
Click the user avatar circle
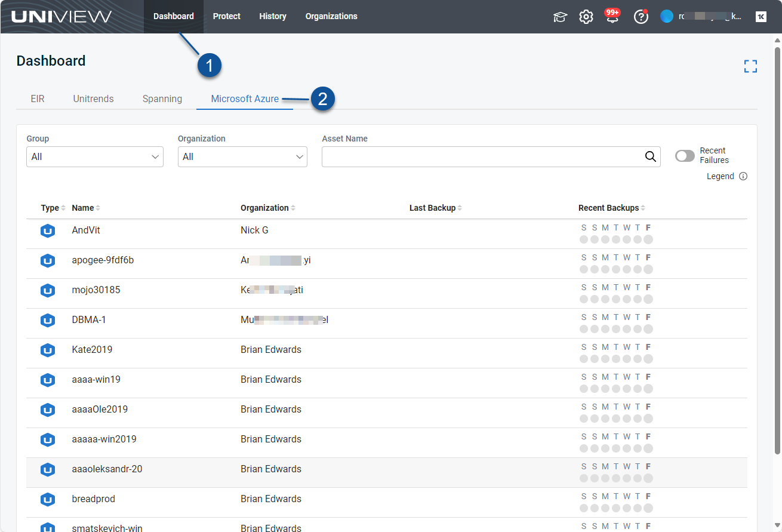coord(667,17)
